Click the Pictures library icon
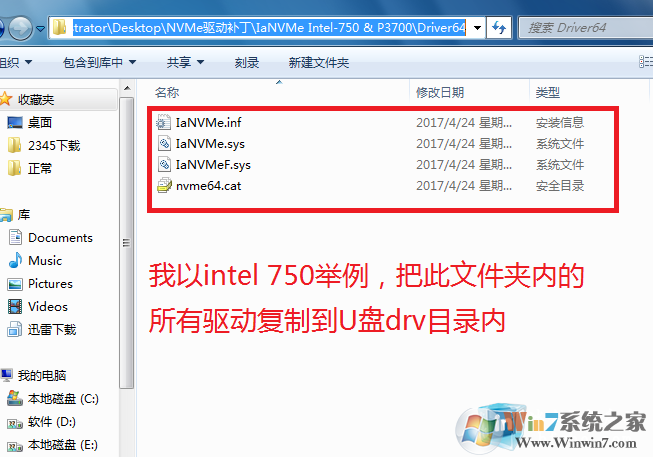 [x=15, y=284]
